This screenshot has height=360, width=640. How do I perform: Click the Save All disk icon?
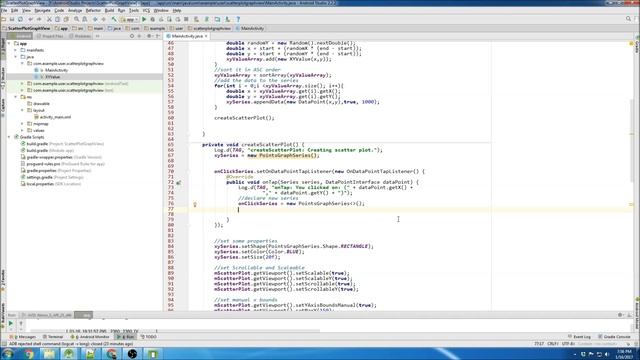pyautogui.click(x=12, y=19)
